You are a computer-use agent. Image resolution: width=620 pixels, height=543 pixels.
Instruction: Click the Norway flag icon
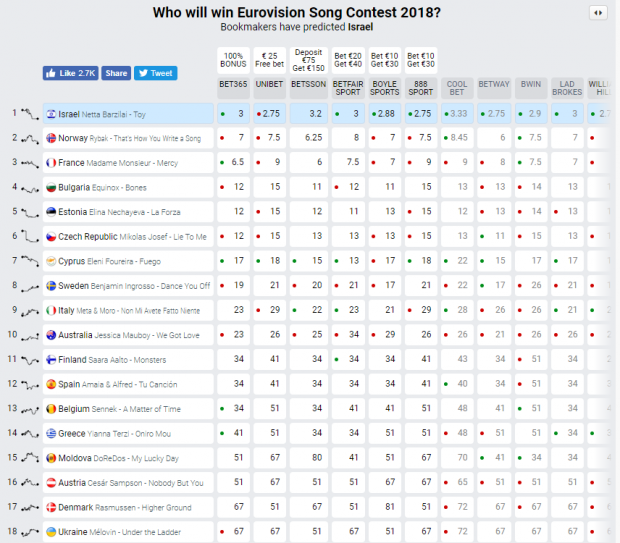pyautogui.click(x=51, y=138)
